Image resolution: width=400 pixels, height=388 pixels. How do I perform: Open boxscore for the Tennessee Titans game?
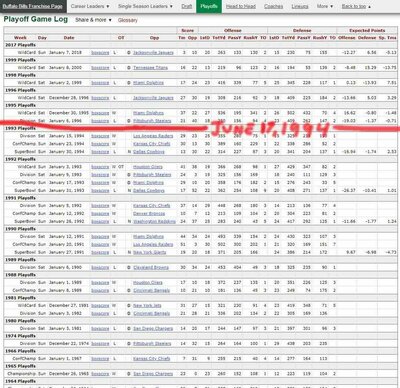100,68
